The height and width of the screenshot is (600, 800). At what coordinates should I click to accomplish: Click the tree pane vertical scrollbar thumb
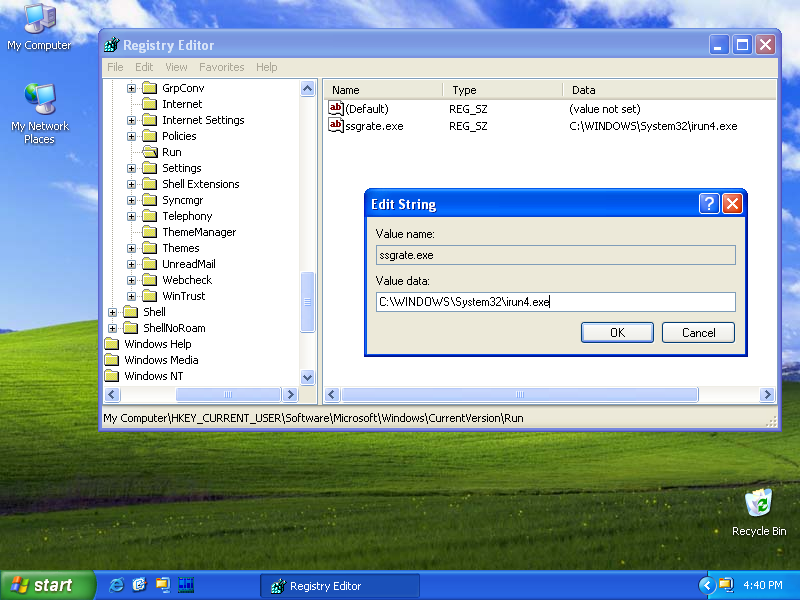[308, 302]
